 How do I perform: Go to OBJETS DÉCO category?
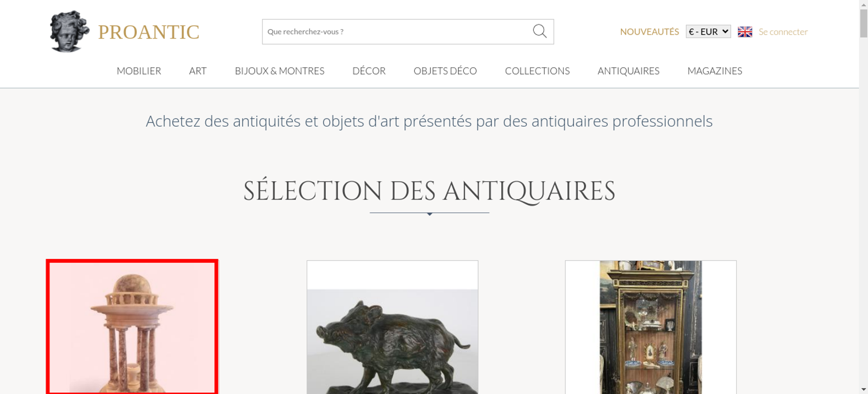pyautogui.click(x=445, y=71)
